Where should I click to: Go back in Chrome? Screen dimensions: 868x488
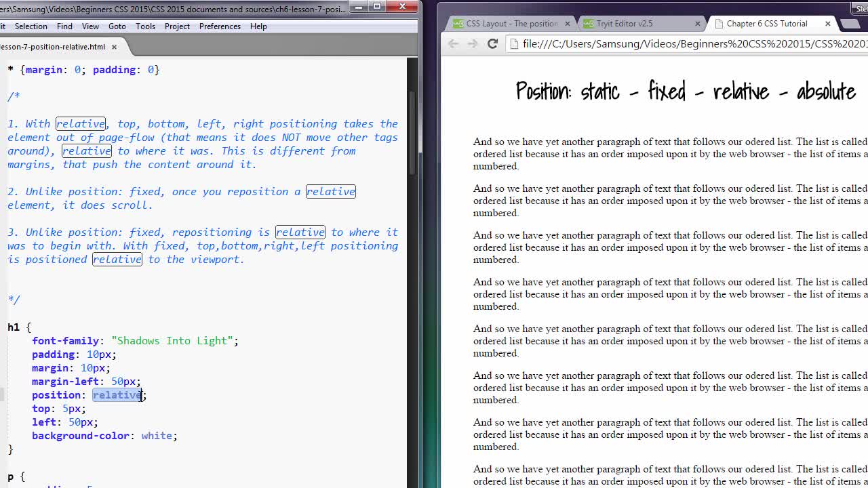tap(454, 44)
